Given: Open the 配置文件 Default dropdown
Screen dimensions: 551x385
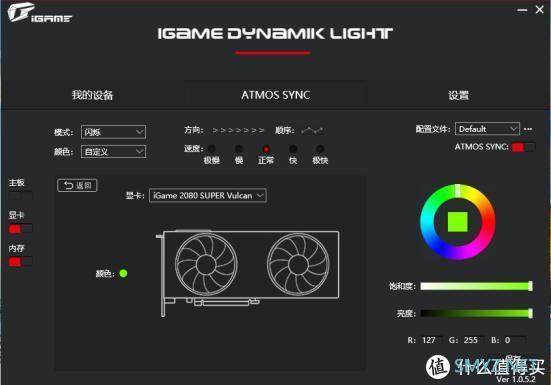Looking at the screenshot, I should point(487,129).
